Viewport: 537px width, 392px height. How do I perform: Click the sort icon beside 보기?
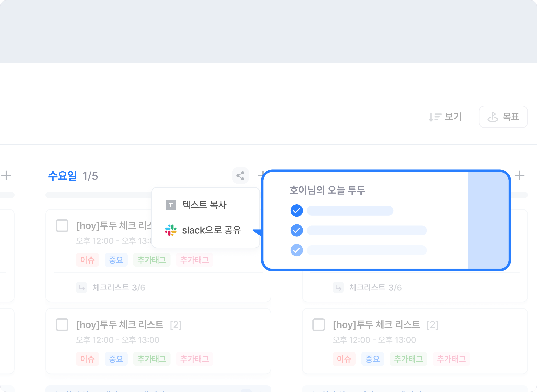435,117
